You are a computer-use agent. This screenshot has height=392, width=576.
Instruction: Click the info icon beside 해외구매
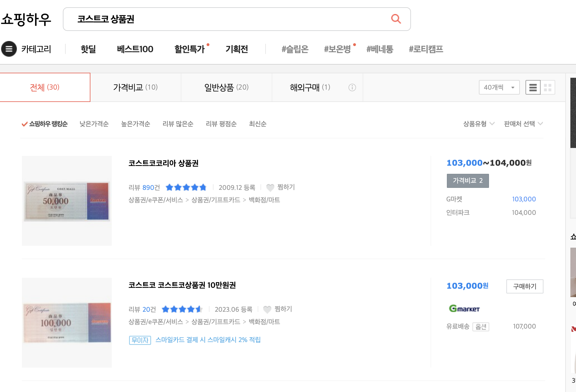(x=352, y=88)
